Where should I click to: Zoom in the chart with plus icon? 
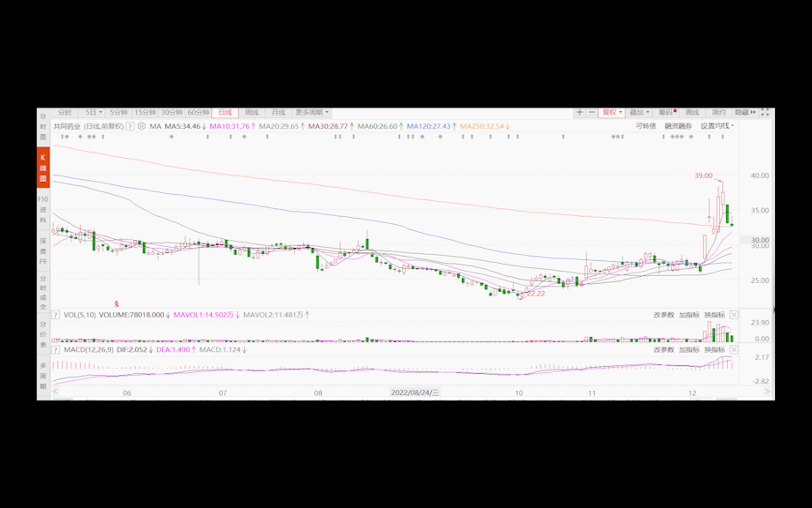579,113
